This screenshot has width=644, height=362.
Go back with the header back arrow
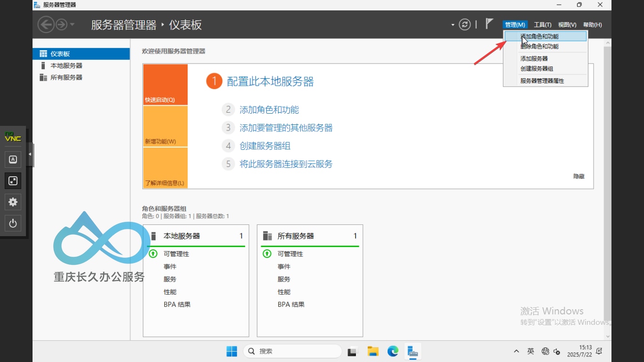click(x=46, y=25)
